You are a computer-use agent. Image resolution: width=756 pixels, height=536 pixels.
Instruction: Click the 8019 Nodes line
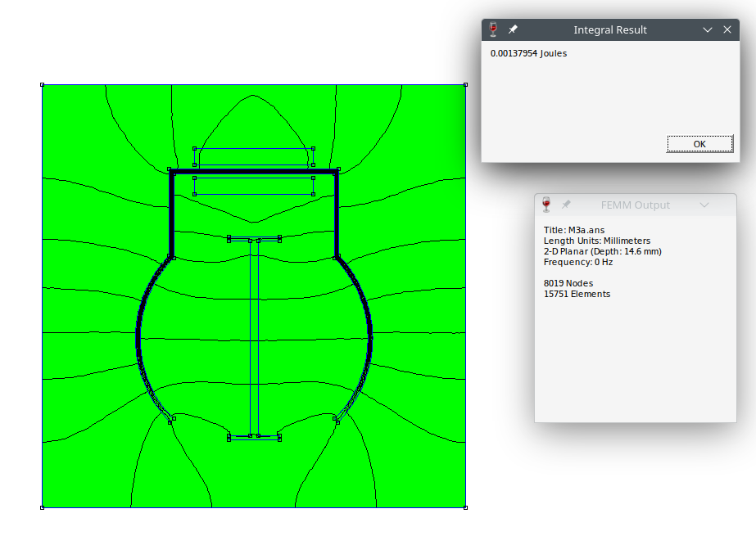pos(568,283)
